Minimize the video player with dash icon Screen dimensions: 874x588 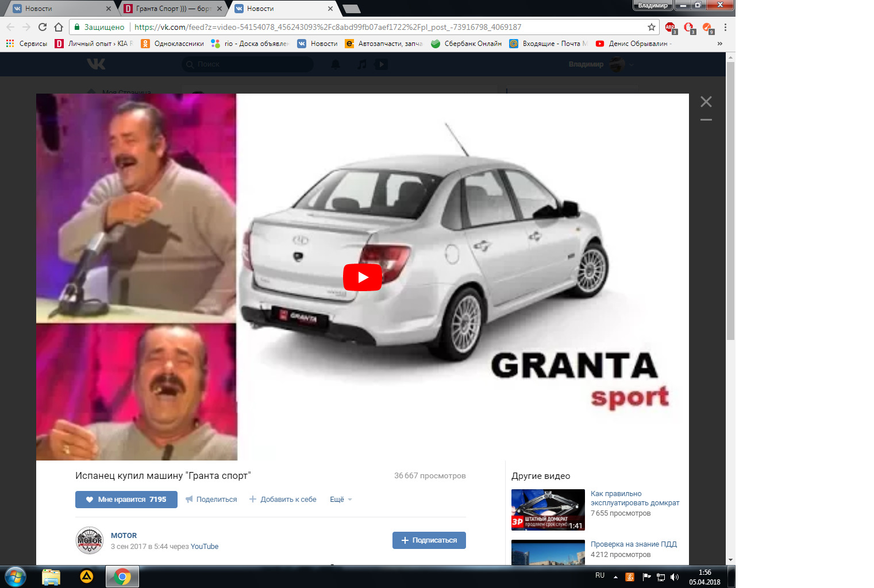706,119
